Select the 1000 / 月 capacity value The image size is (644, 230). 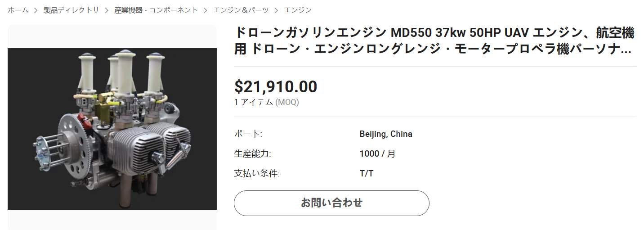[377, 154]
